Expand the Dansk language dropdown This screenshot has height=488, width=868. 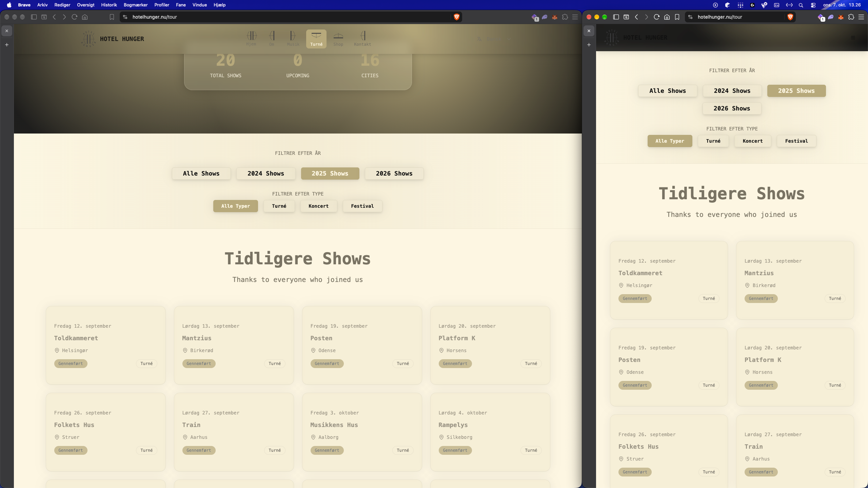pos(494,39)
